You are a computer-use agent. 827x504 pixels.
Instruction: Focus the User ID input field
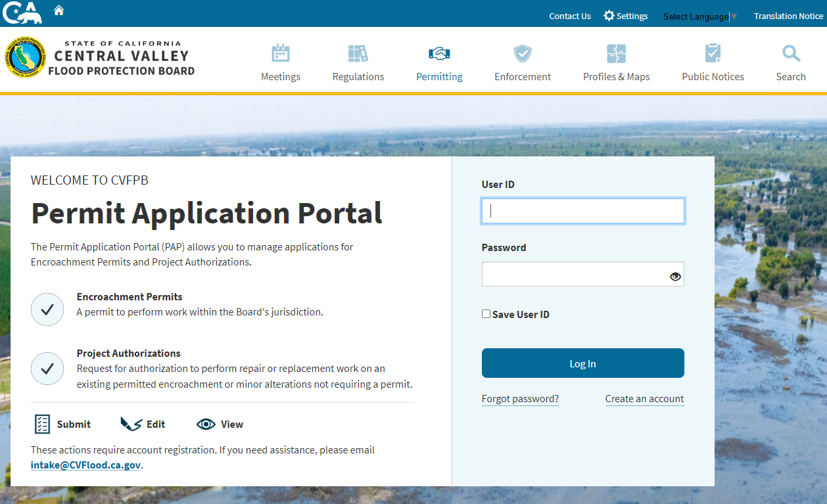tap(582, 212)
